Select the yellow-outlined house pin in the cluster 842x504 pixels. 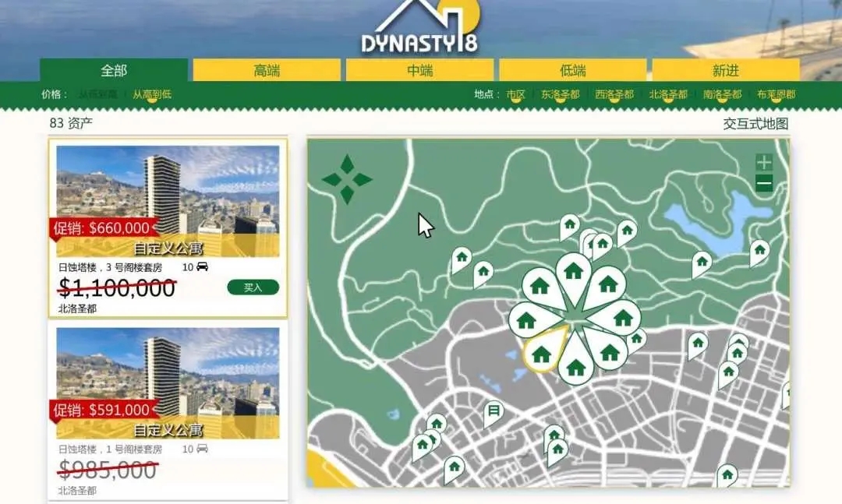point(543,352)
